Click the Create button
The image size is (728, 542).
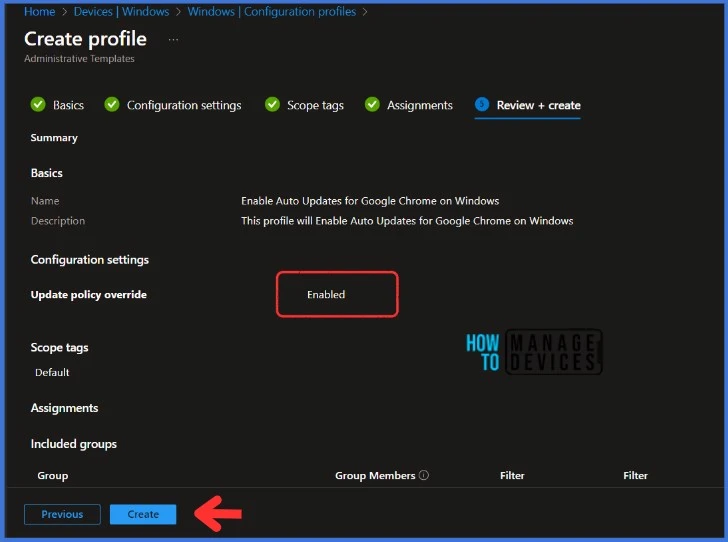point(143,514)
